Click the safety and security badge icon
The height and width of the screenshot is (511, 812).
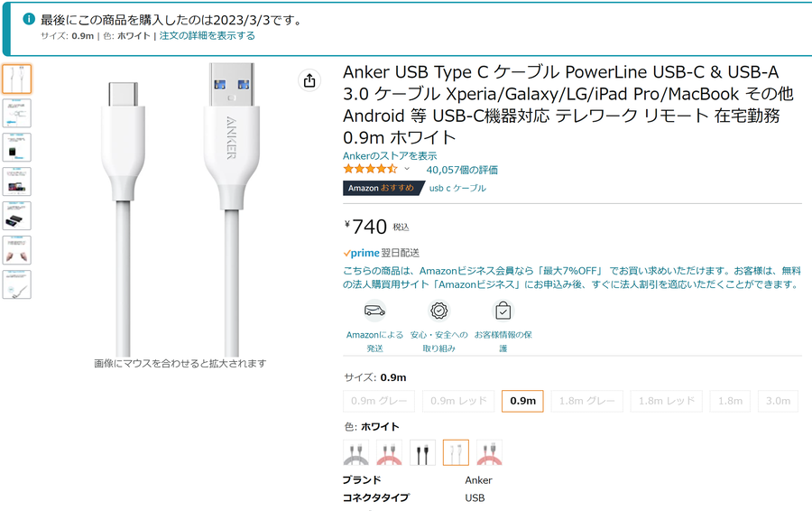point(439,311)
